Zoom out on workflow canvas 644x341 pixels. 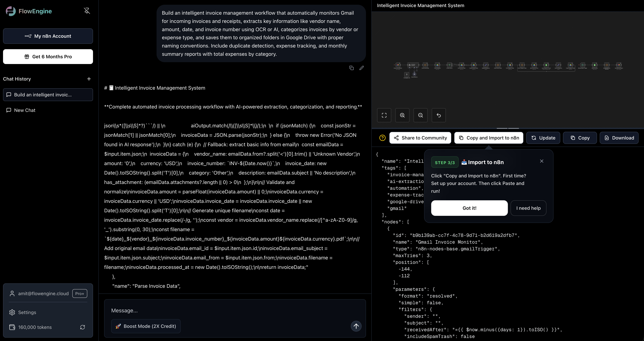(421, 115)
